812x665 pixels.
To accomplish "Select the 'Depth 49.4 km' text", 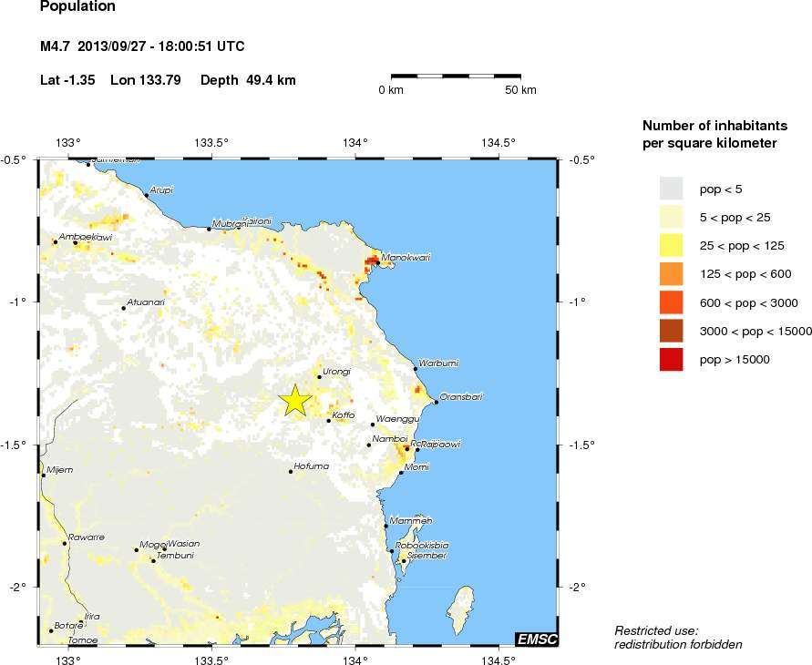I will [x=248, y=80].
